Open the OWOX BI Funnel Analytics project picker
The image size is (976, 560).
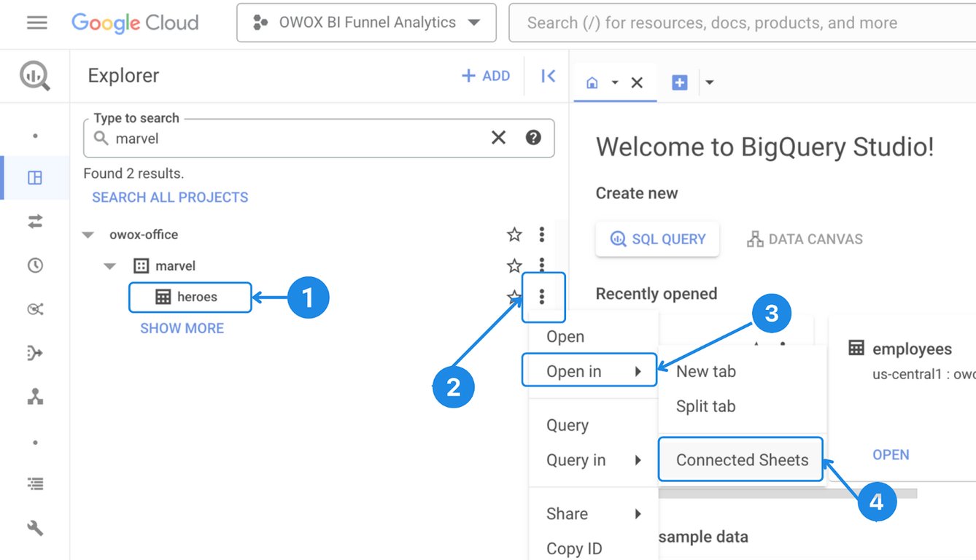point(366,23)
